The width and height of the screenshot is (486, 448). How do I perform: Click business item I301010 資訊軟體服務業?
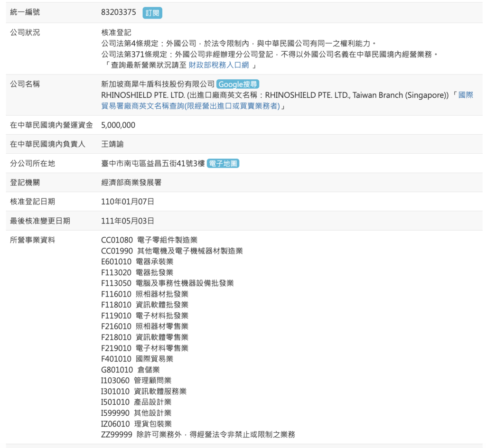tap(144, 392)
